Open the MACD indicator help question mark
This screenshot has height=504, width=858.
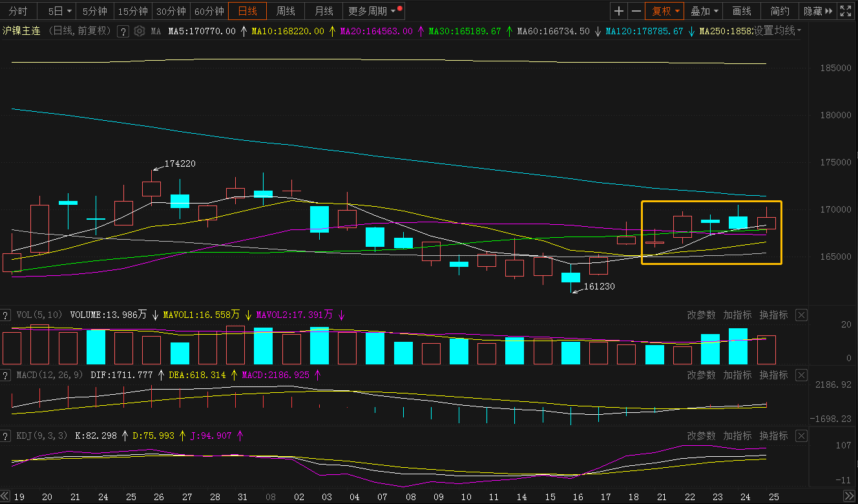6,375
